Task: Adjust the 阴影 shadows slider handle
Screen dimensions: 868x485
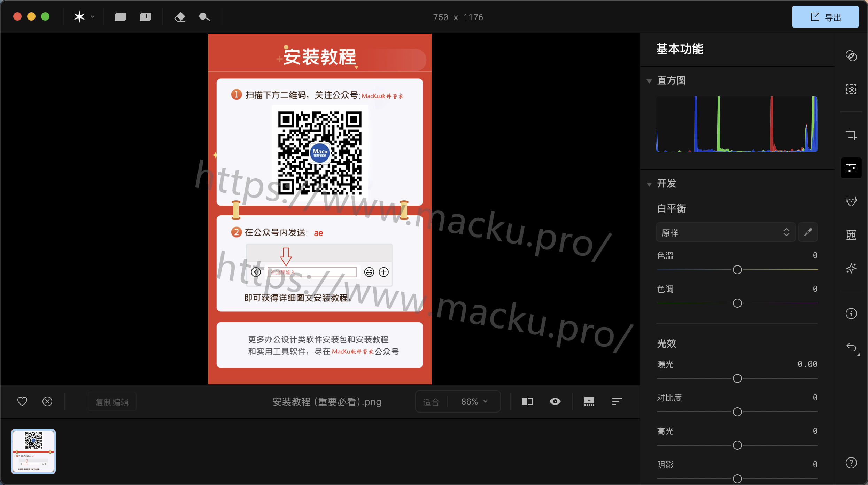Action: click(x=737, y=479)
